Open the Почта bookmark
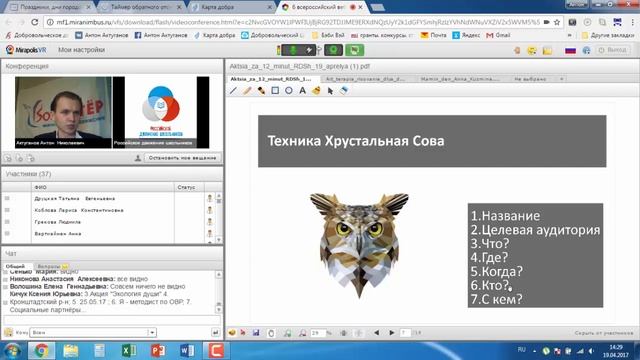This screenshot has width=640, height=360. (433, 36)
